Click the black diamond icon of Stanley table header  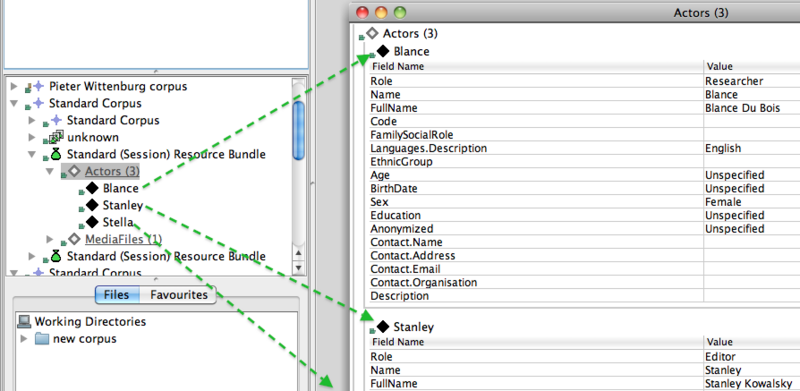[x=383, y=327]
